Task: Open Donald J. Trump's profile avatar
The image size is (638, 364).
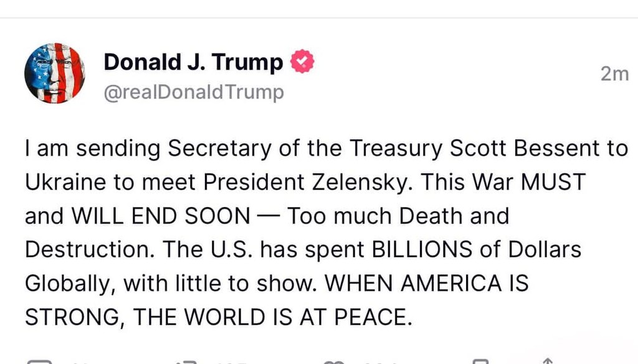Action: point(54,73)
